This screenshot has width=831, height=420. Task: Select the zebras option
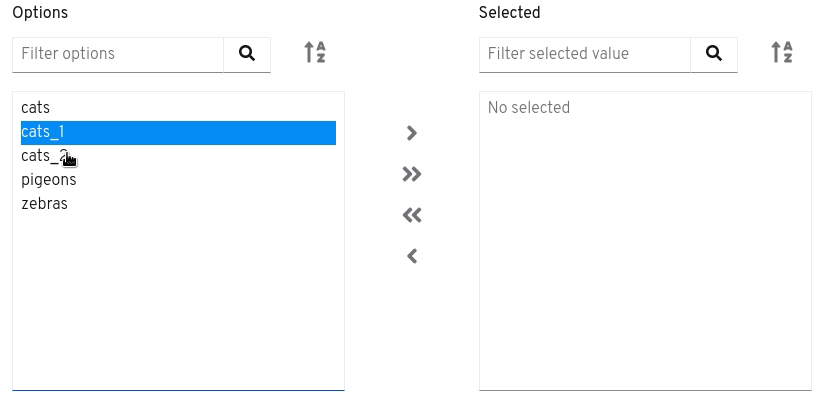pos(178,204)
